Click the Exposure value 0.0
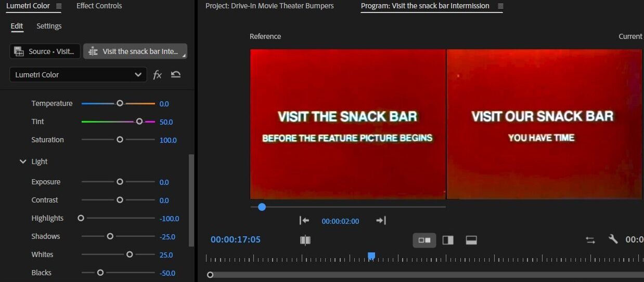The width and height of the screenshot is (644, 282). click(x=164, y=182)
